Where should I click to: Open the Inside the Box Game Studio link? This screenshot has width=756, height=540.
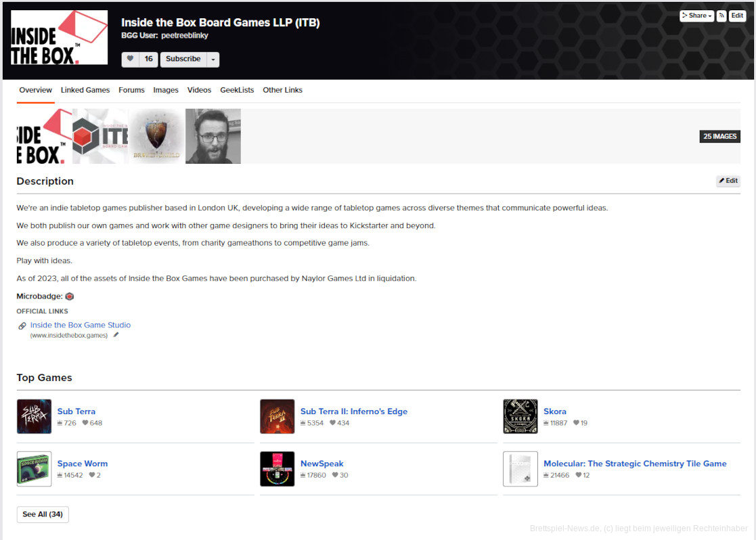80,325
